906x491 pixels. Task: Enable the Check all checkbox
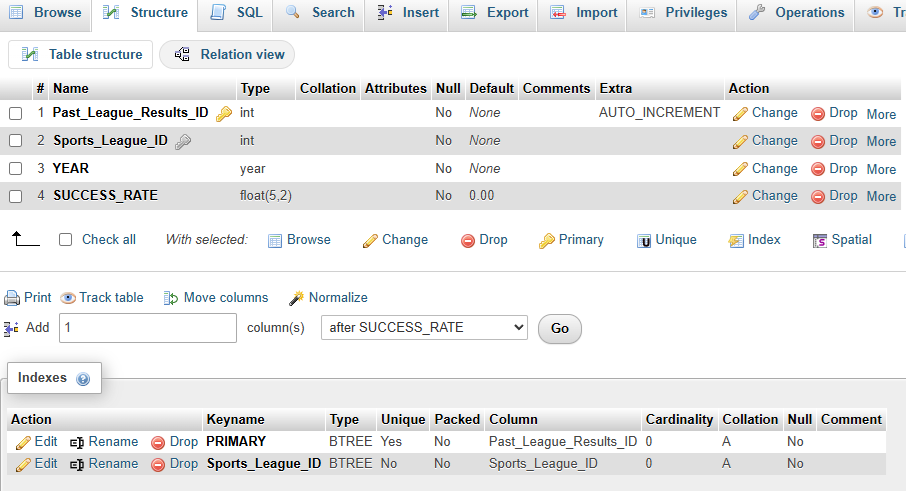(66, 240)
